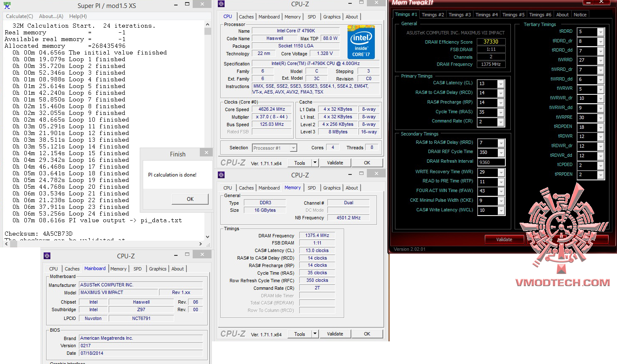The height and width of the screenshot is (364, 617).
Task: Select the SPD tab in the CPU-Z Mainboard window
Action: 137,269
